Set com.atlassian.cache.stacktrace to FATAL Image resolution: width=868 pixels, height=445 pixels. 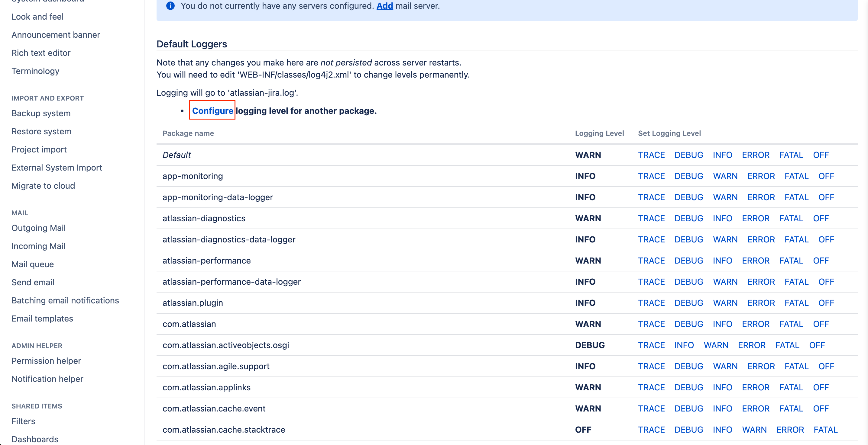[825, 430]
